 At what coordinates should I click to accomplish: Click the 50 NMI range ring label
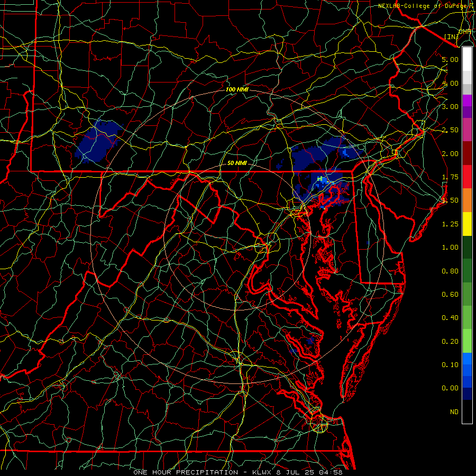pyautogui.click(x=237, y=163)
